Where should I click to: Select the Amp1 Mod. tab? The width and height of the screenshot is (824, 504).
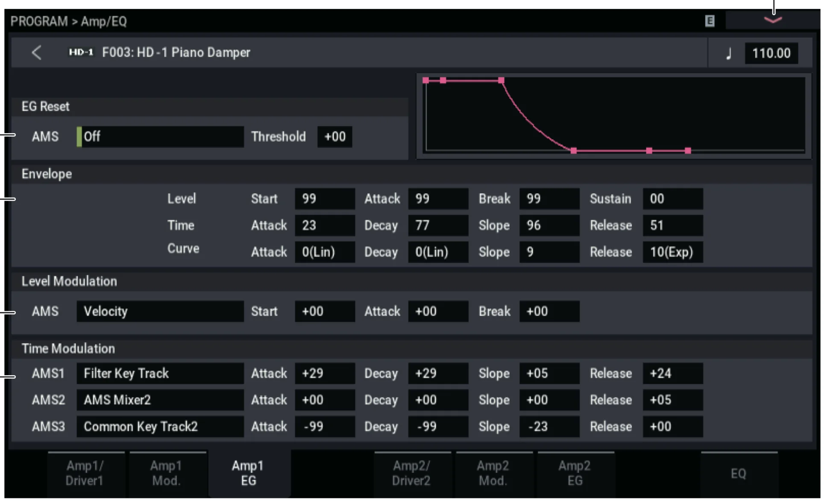(166, 473)
